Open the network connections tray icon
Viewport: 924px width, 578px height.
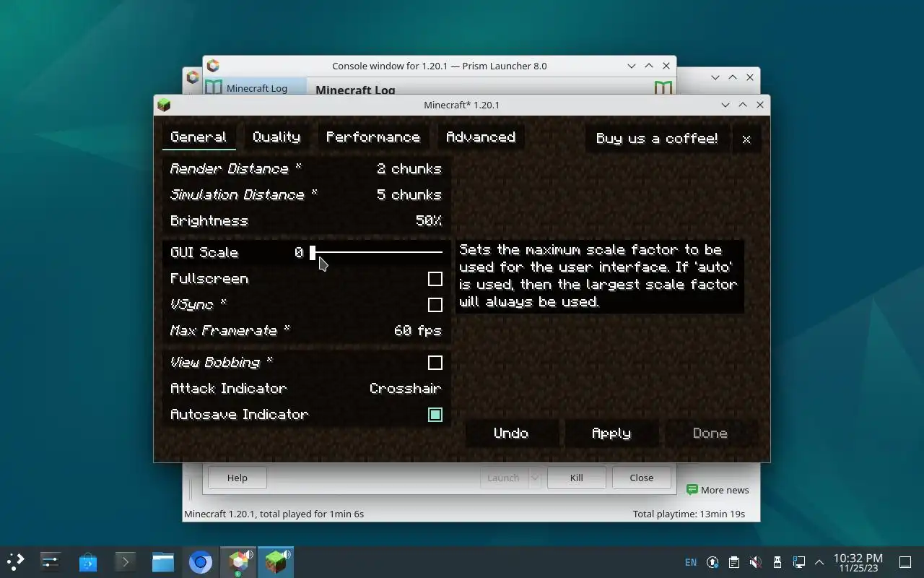coord(798,562)
